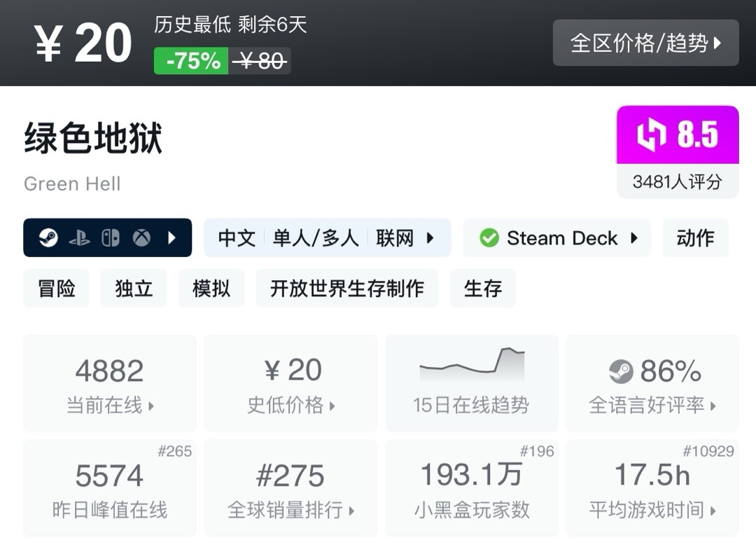
Task: Select the 动作 genre tag
Action: pyautogui.click(x=695, y=238)
